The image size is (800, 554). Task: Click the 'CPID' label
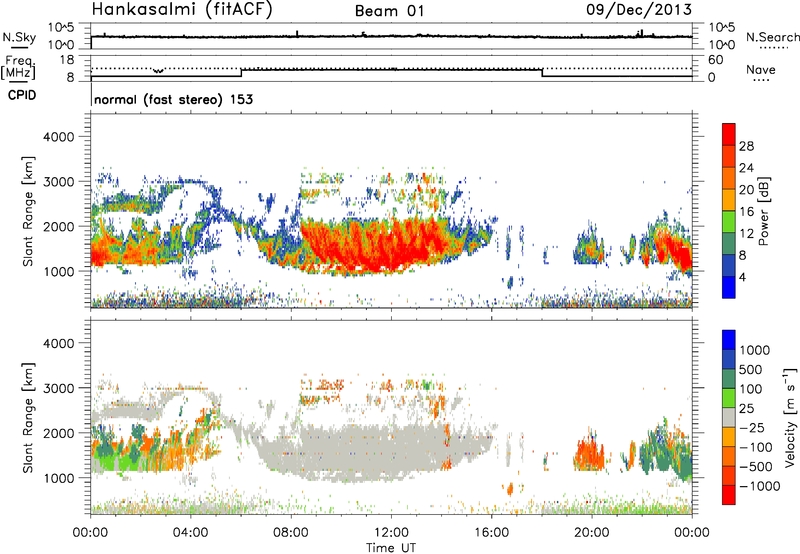pyautogui.click(x=21, y=95)
